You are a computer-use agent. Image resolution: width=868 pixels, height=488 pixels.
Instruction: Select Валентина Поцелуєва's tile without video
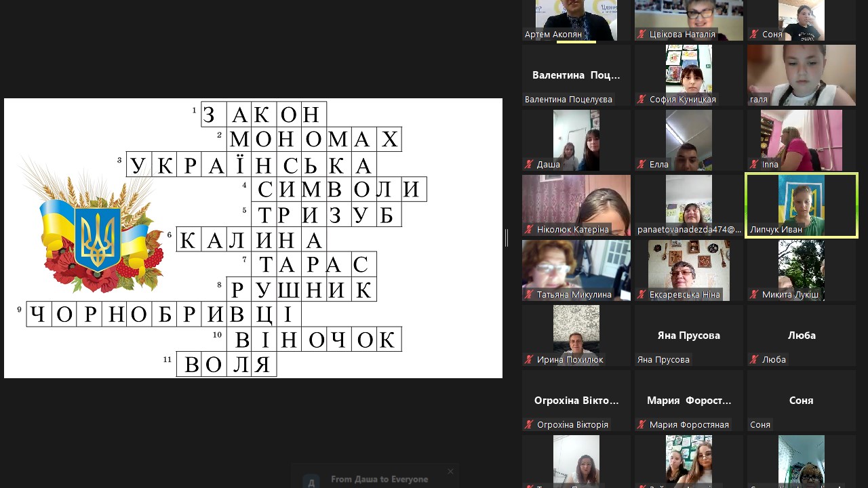576,75
